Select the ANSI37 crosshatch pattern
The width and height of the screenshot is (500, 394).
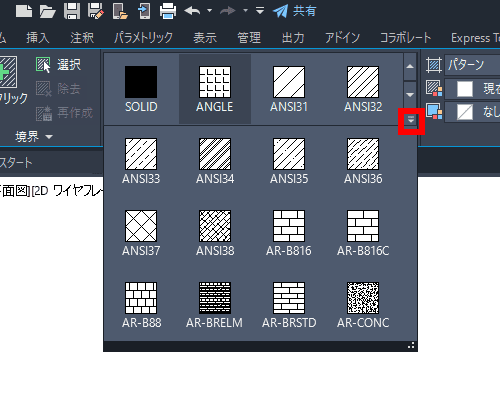pyautogui.click(x=141, y=233)
